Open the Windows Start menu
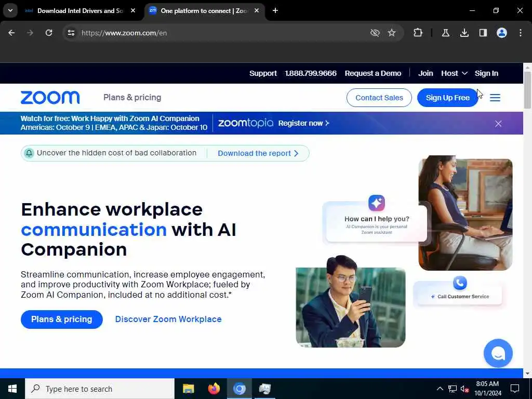Screen dimensions: 532x399 pos(12,389)
